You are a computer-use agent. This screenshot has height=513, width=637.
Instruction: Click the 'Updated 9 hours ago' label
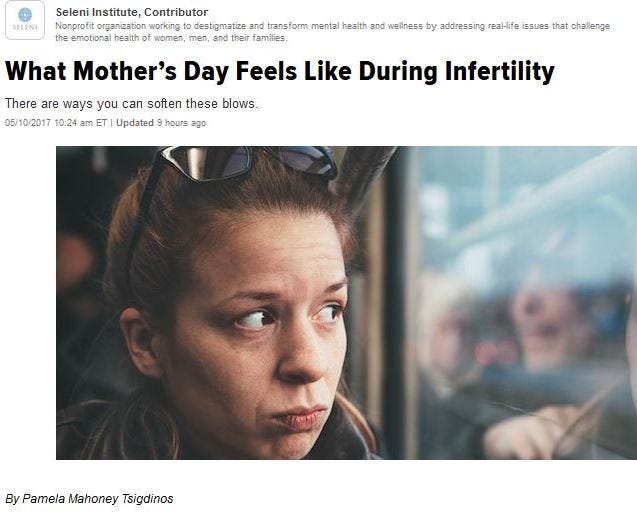click(x=161, y=123)
